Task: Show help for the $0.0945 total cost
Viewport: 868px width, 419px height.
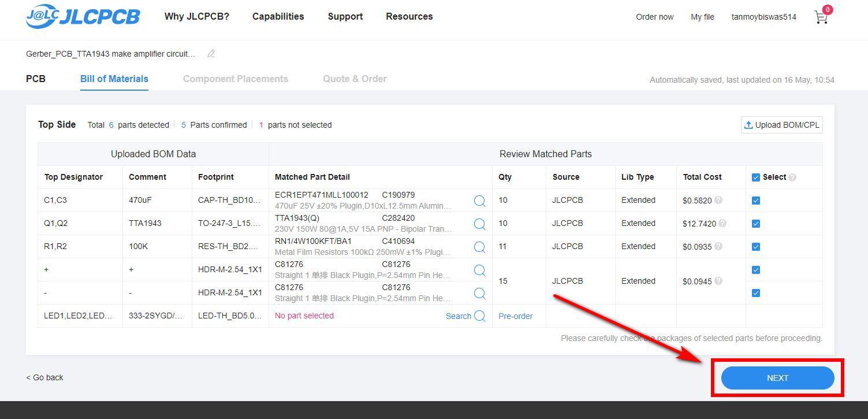Action: pos(718,281)
